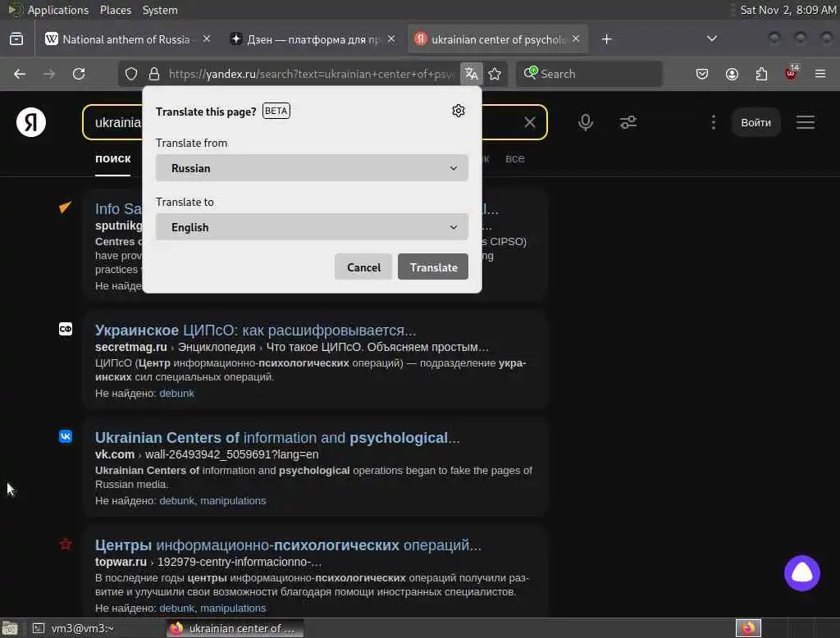The width and height of the screenshot is (840, 638).
Task: Open translation settings gear icon
Action: pos(458,111)
